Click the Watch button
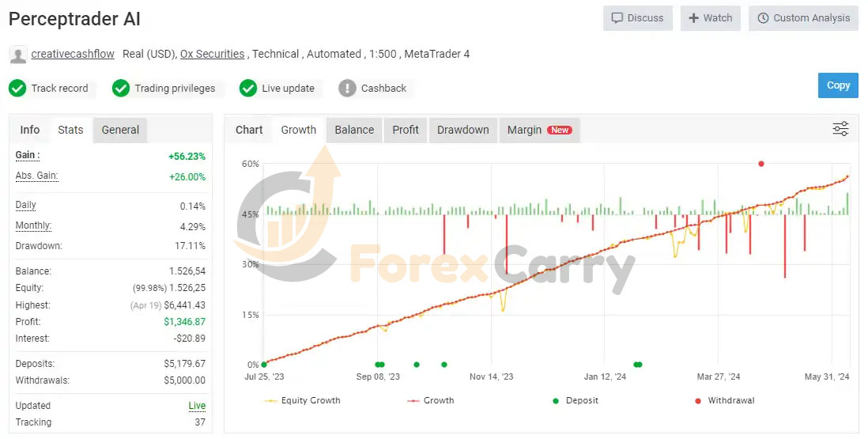 [710, 18]
